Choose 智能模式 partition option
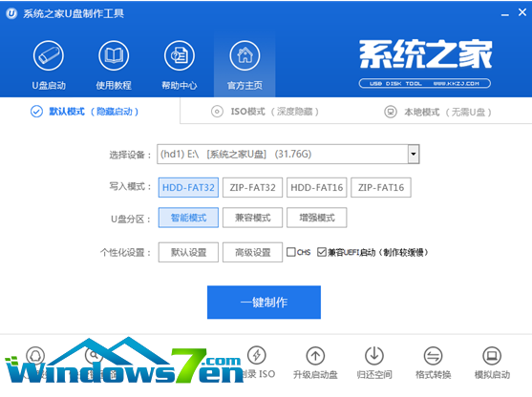 (188, 218)
